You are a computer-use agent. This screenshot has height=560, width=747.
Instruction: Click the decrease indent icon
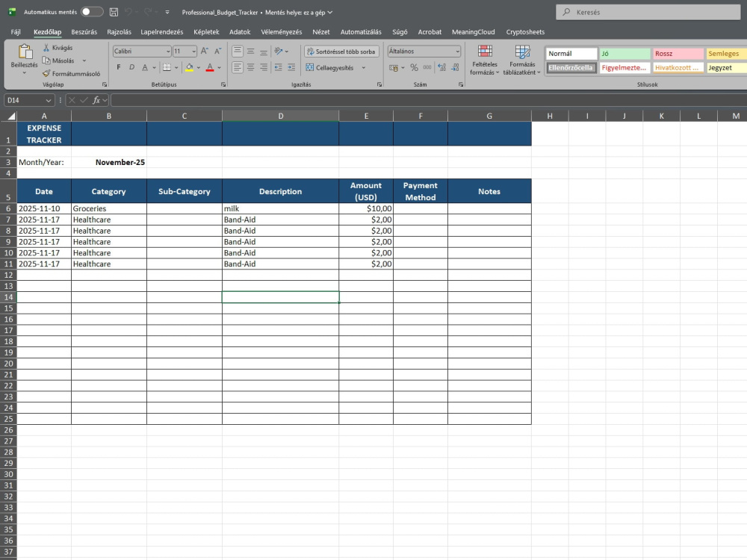tap(278, 68)
